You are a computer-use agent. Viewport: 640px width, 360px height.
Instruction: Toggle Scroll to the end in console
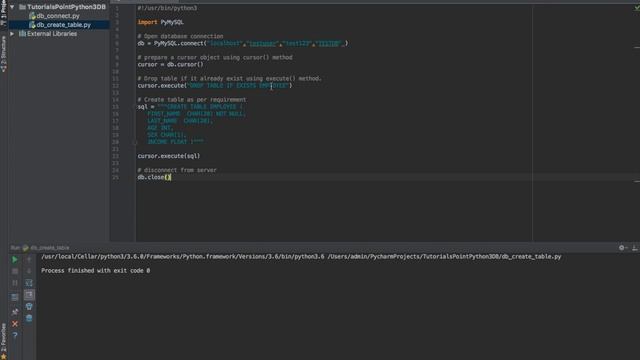[29, 295]
